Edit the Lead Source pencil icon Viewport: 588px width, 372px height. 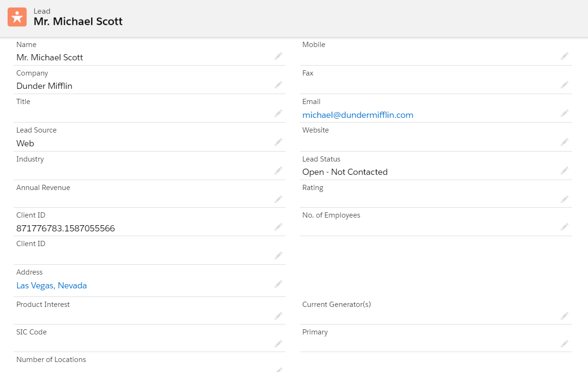click(x=279, y=142)
